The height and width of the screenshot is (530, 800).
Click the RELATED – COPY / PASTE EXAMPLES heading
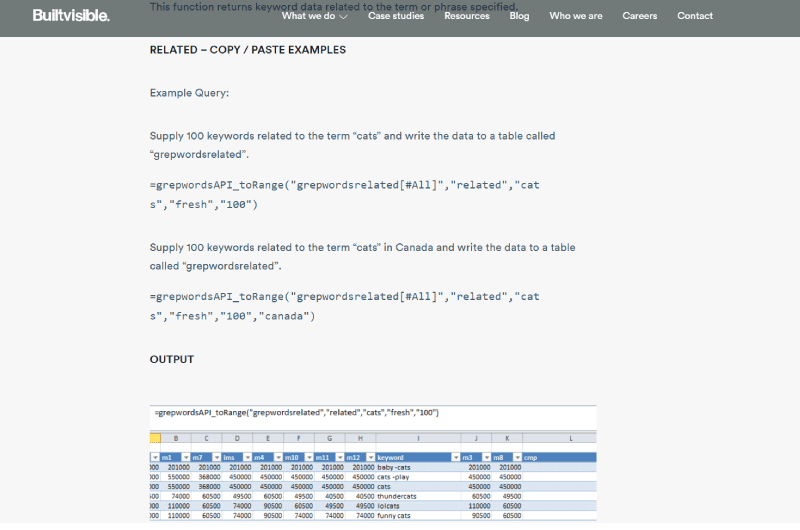tap(247, 50)
